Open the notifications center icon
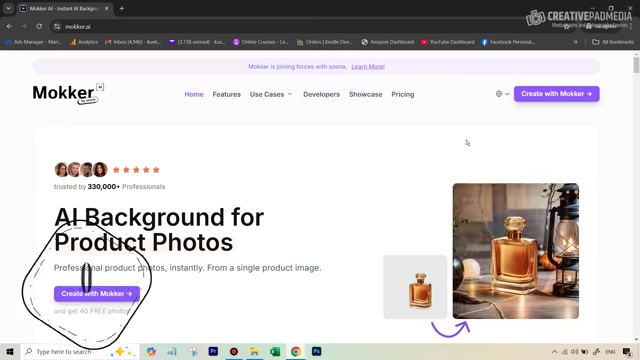 627,351
